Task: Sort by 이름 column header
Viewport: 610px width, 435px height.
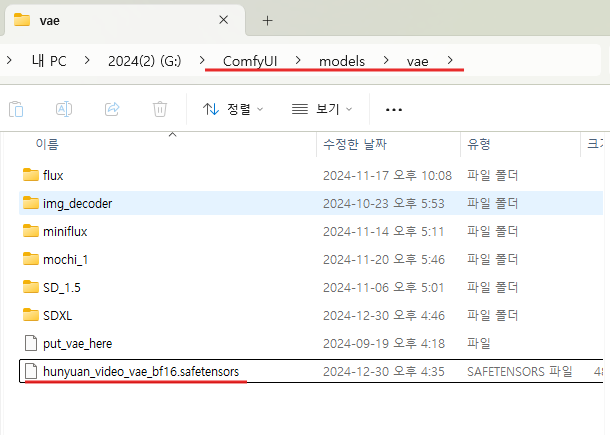Action: 47,144
